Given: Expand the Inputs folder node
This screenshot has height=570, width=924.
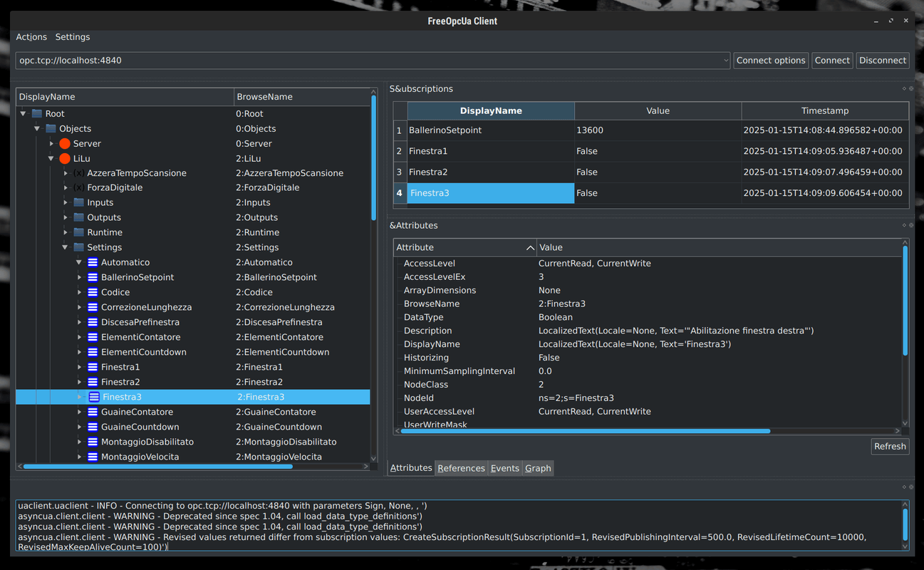Looking at the screenshot, I should [x=66, y=203].
